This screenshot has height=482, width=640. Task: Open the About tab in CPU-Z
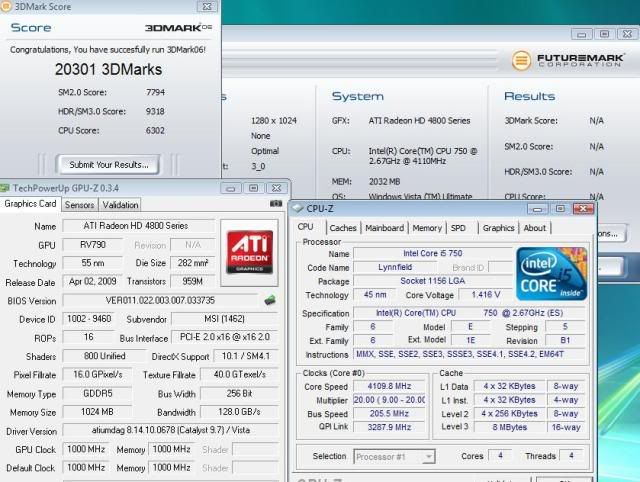coord(535,228)
